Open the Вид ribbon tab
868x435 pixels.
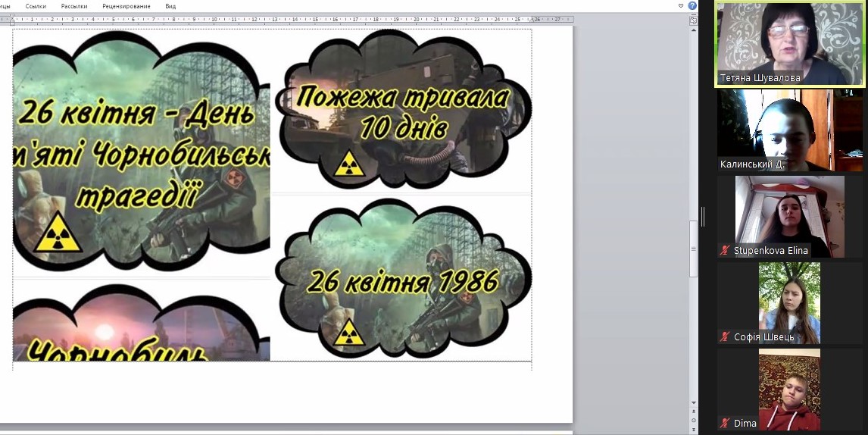tap(170, 6)
